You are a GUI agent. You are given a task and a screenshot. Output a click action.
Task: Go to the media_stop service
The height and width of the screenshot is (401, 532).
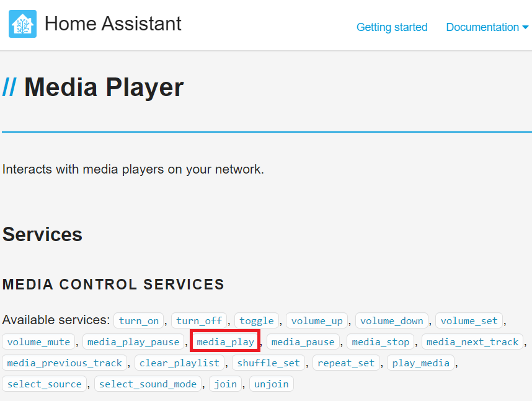coord(380,342)
